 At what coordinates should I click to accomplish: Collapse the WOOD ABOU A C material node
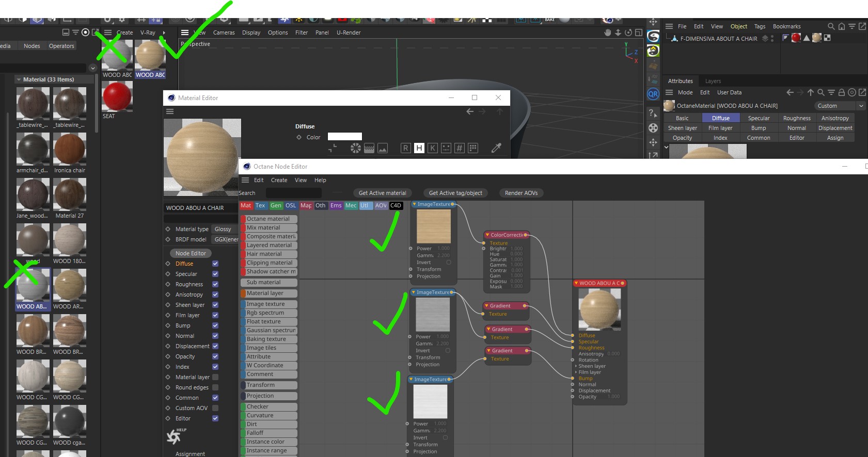576,283
